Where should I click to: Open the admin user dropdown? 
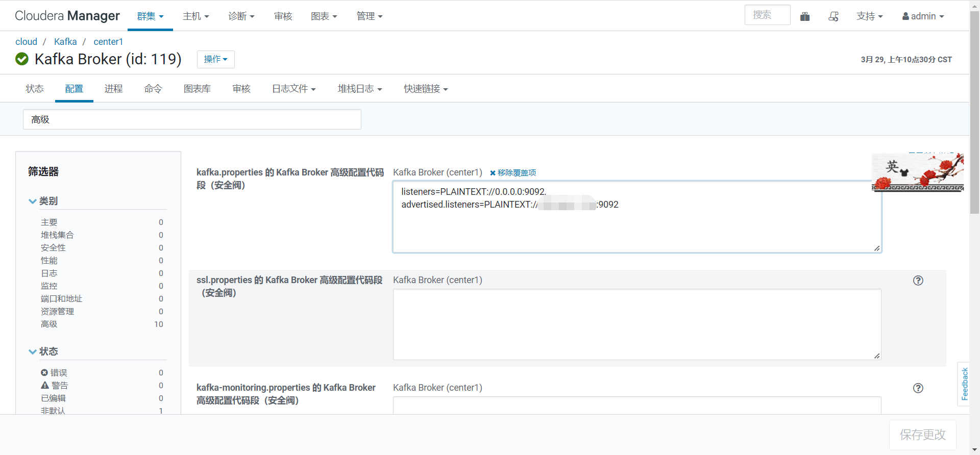point(923,16)
